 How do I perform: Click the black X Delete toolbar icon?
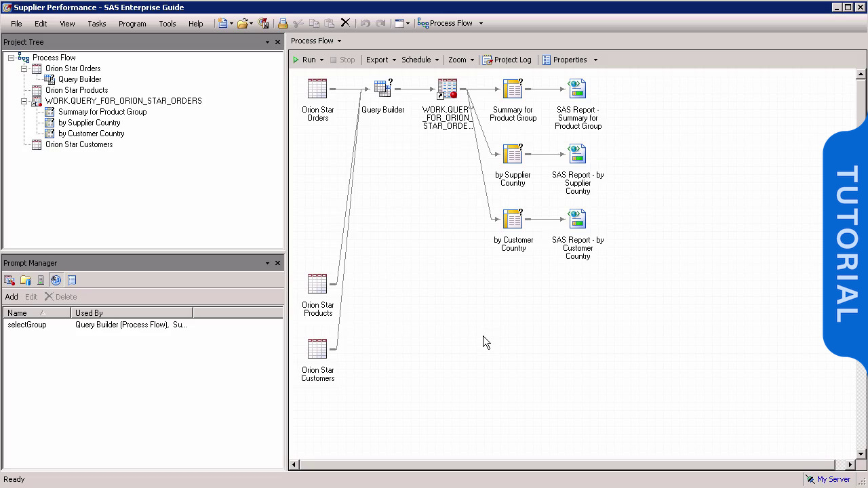coord(345,23)
